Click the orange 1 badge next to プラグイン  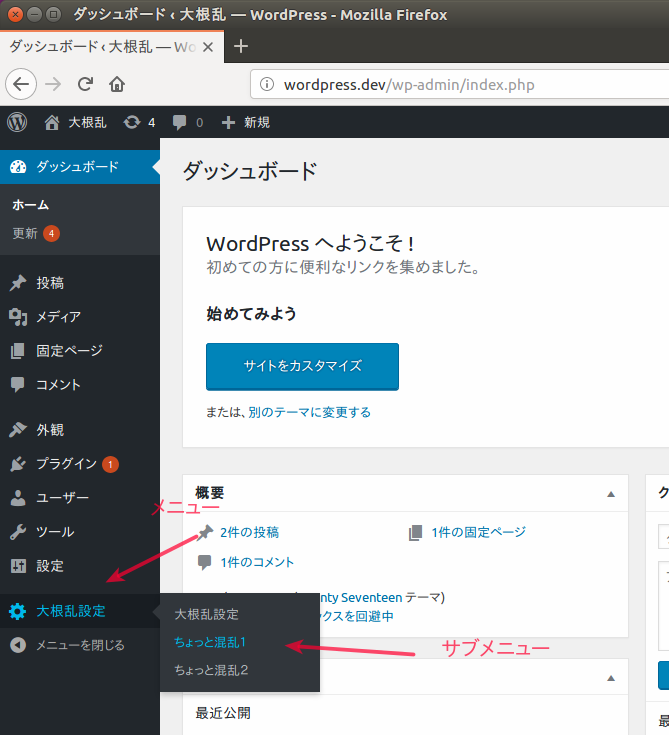(111, 464)
